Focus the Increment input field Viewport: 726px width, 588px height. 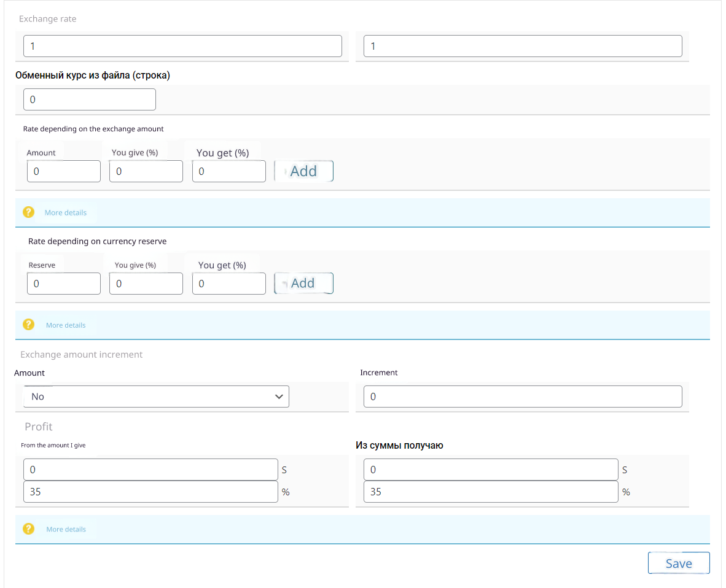click(523, 397)
